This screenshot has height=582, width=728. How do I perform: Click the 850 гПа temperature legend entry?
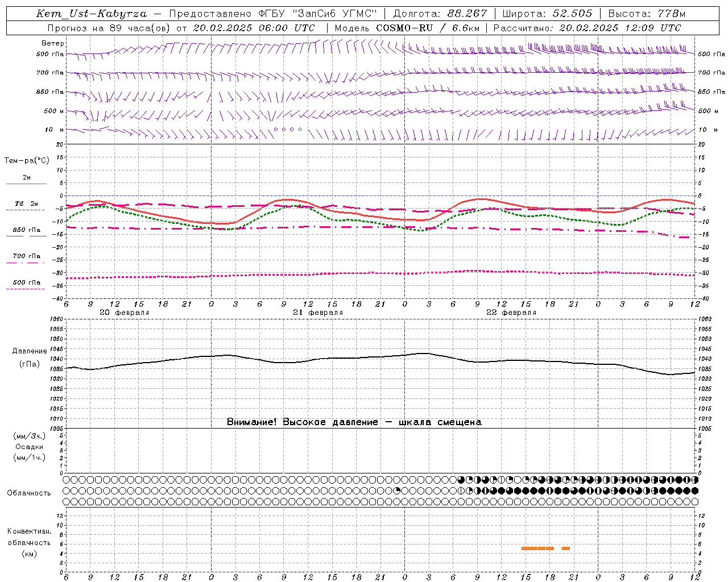pyautogui.click(x=27, y=230)
